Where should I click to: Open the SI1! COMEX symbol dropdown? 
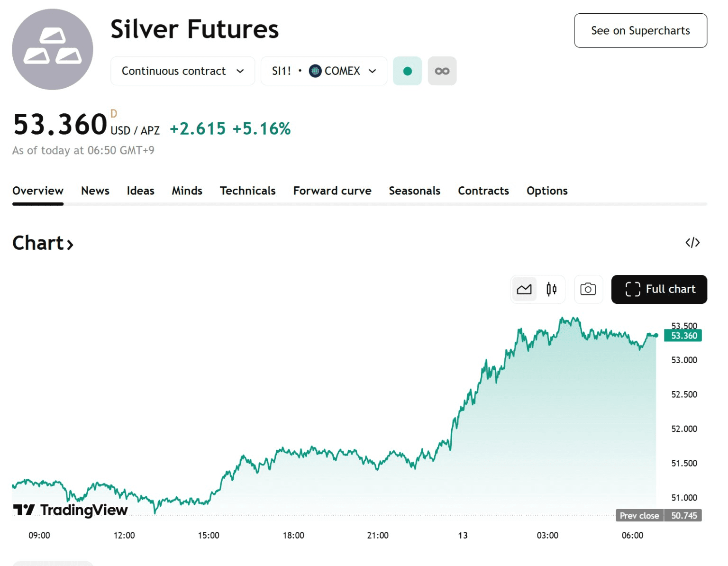pyautogui.click(x=324, y=71)
